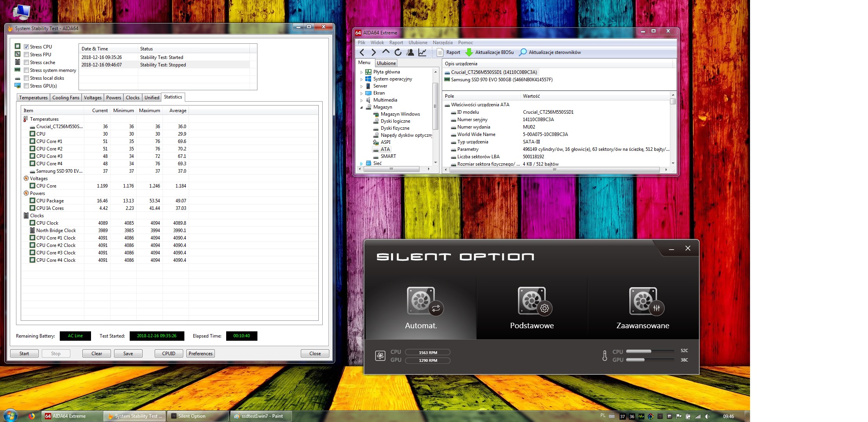Screen dimensions: 868x422
Task: Expand the System operacyjny tree node
Action: point(361,79)
